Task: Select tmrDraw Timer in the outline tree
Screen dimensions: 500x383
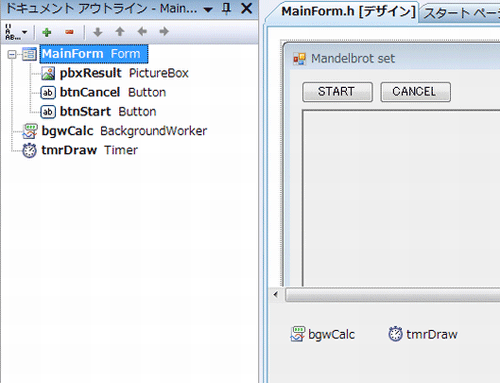Action: [80, 150]
